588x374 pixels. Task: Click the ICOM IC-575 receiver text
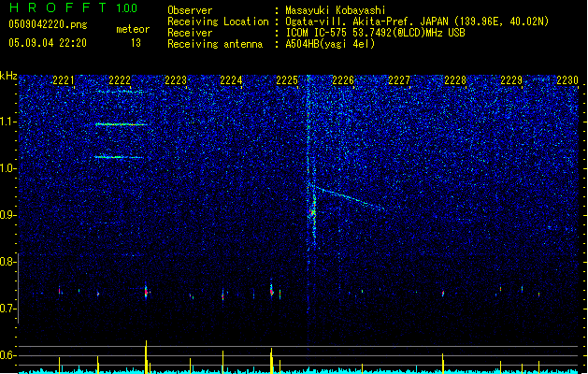(375, 33)
